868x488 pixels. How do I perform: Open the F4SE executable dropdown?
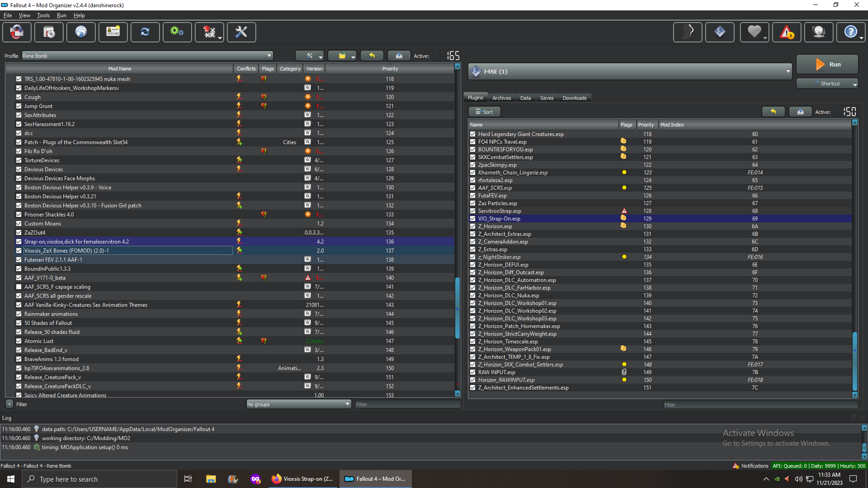point(788,71)
